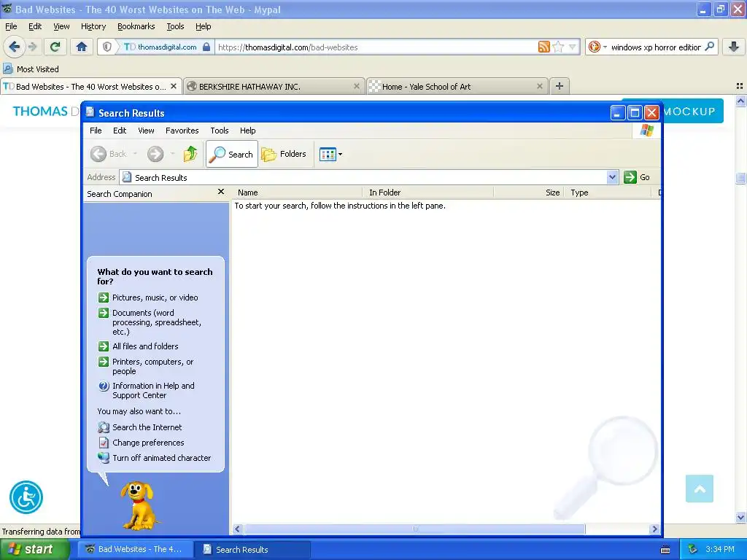Click the Back button in Search Results
Image resolution: width=747 pixels, height=560 pixels.
tap(109, 154)
